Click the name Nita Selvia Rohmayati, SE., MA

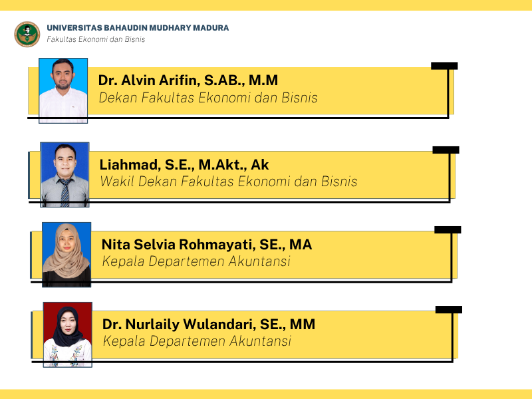point(207,244)
